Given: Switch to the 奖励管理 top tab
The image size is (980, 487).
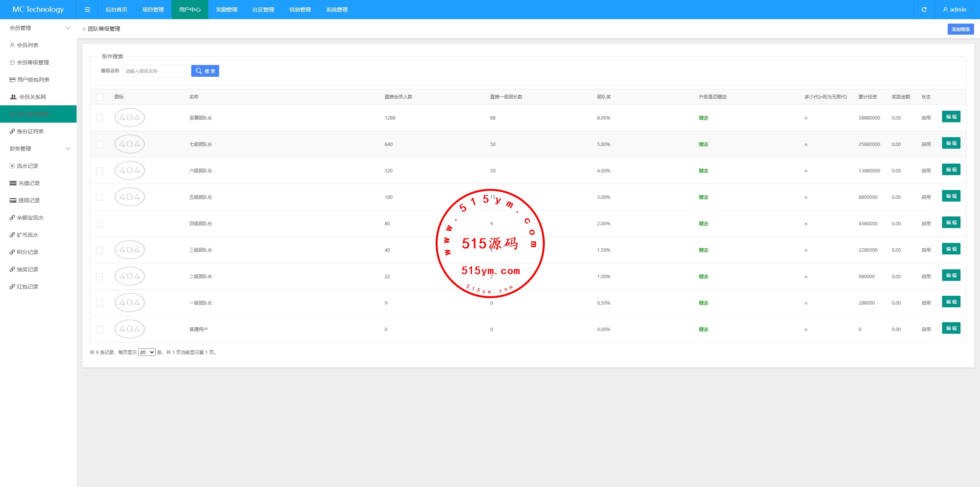Looking at the screenshot, I should click(227, 10).
